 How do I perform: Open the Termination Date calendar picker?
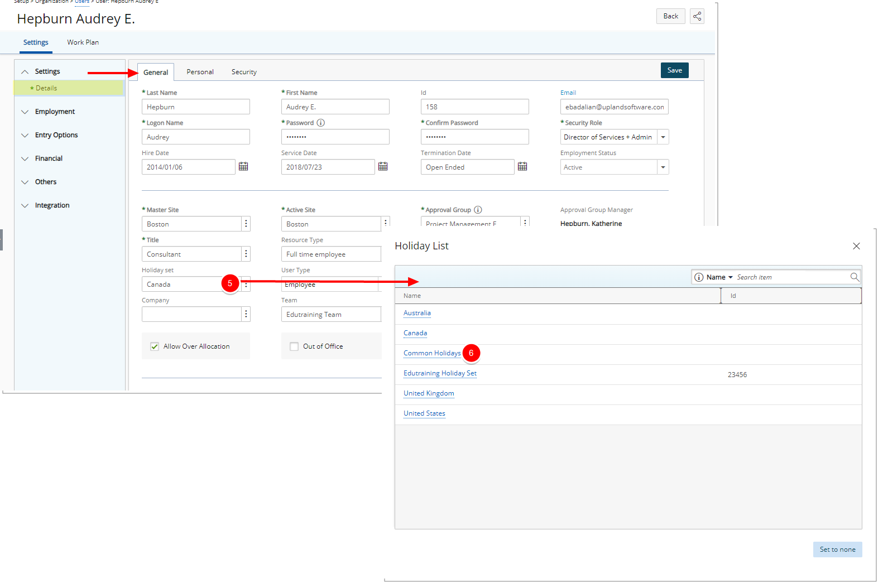[x=522, y=166]
